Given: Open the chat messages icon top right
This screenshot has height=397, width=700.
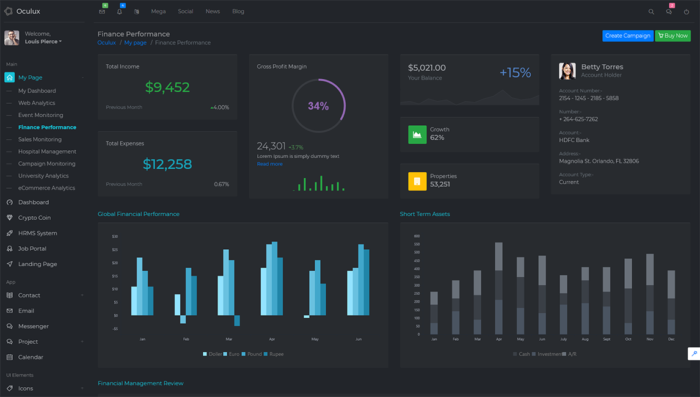Looking at the screenshot, I should 669,12.
